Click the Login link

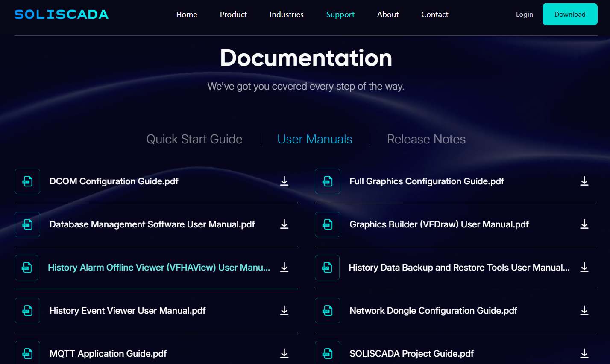click(x=524, y=15)
